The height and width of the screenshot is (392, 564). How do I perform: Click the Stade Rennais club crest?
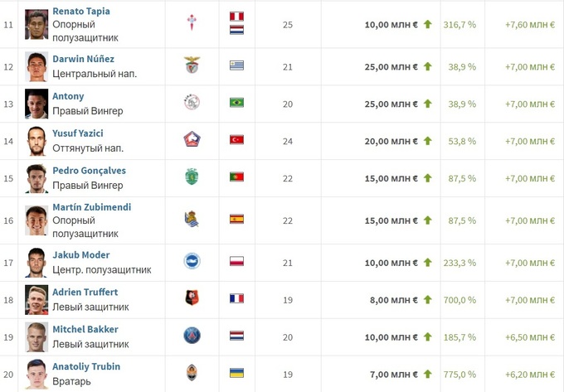pos(192,298)
